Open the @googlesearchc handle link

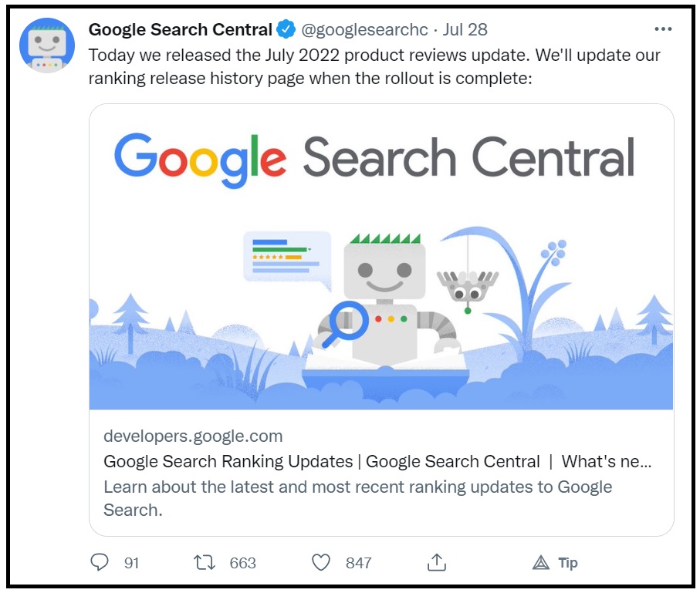364,30
